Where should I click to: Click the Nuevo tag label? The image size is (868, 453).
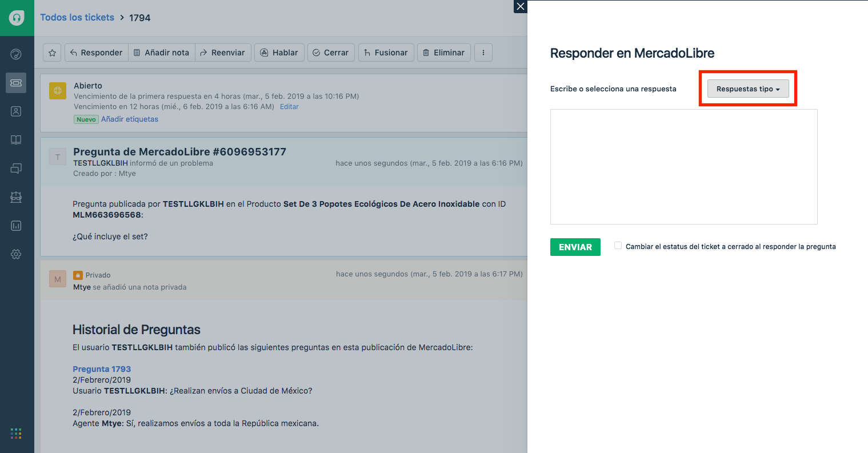point(86,119)
